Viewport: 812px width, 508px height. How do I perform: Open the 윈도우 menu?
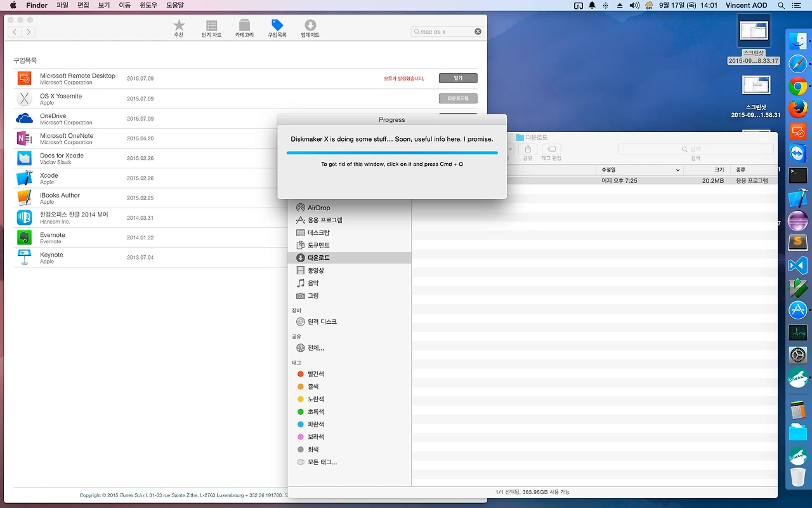coord(148,6)
